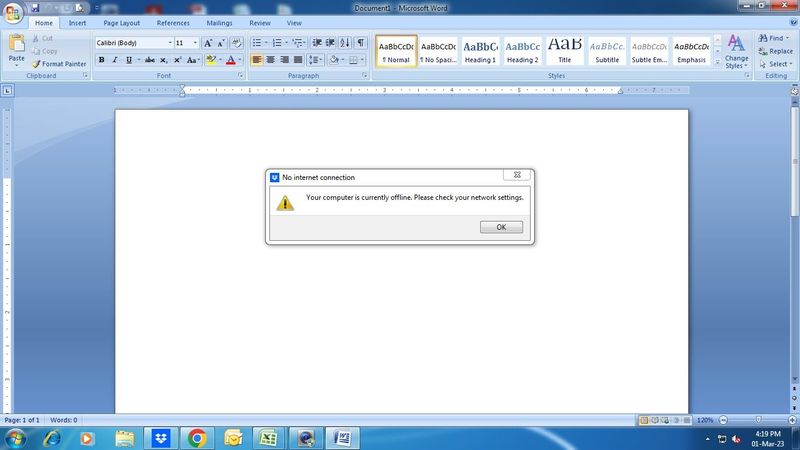Toggle Underline formatting
The width and height of the screenshot is (800, 450).
click(129, 60)
